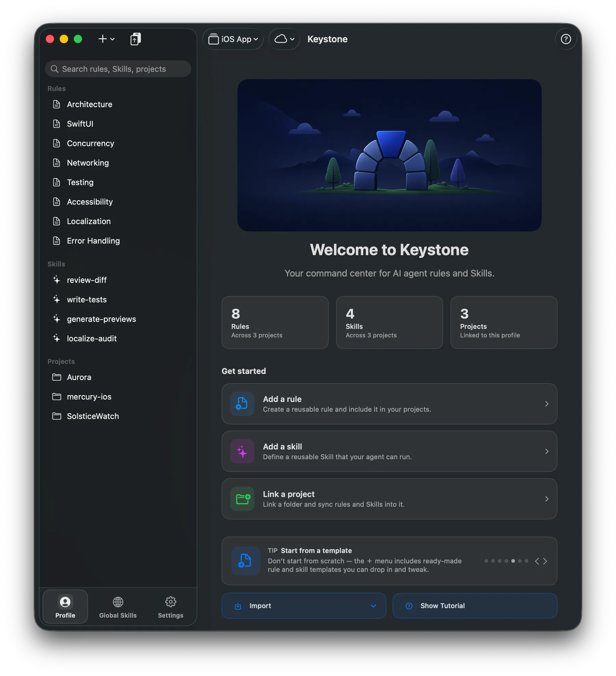Open the Architecture rule
Viewport: 616px width, 676px height.
pyautogui.click(x=118, y=104)
